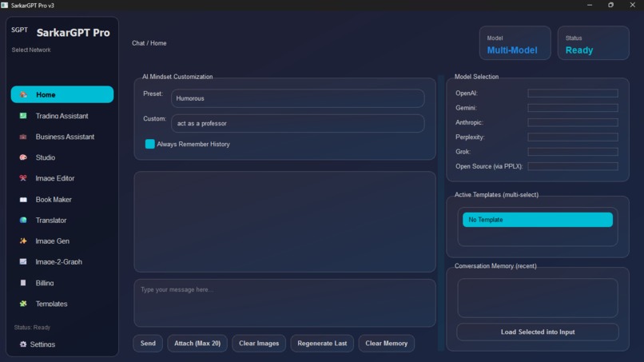The height and width of the screenshot is (362, 644).
Task: Open the Perplexity model dropdown
Action: coord(573,137)
